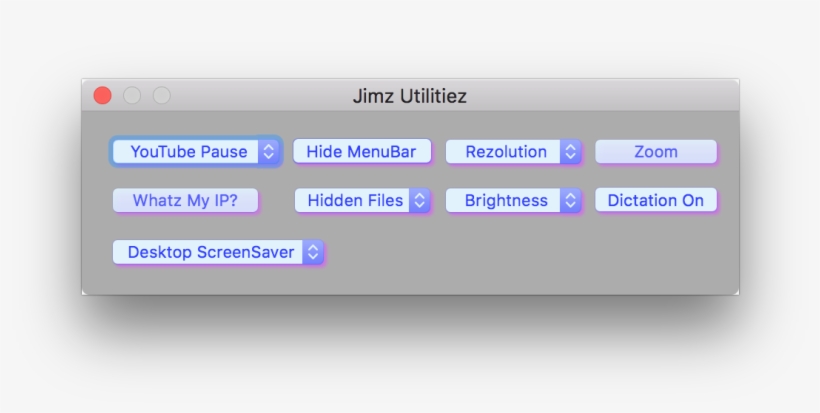
Task: Click empty gray area below Desktop ScreenSaver
Action: pyautogui.click(x=220, y=281)
